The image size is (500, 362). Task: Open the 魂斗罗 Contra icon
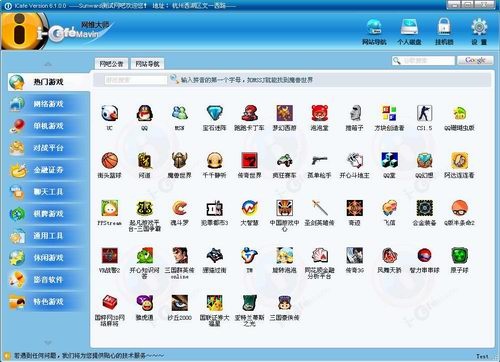pyautogui.click(x=179, y=208)
